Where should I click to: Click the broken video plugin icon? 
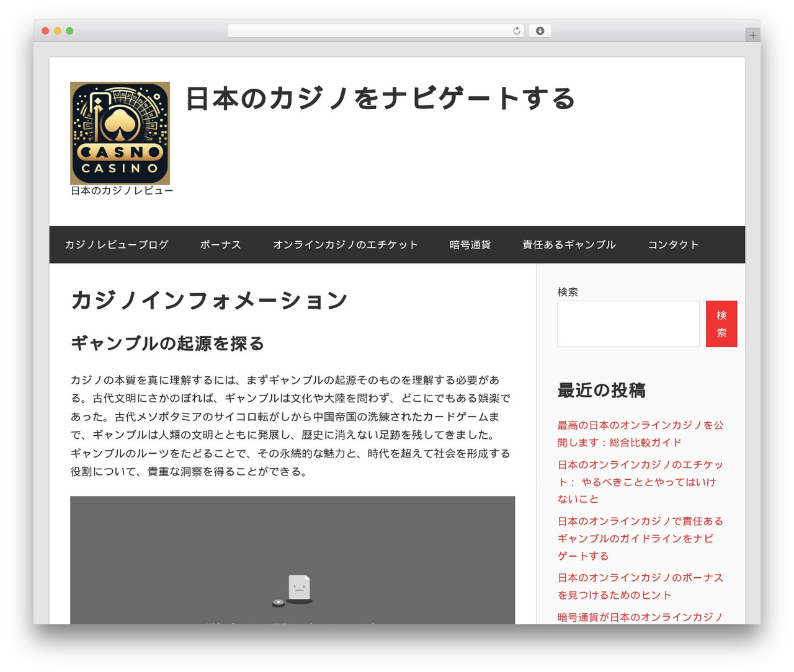(x=293, y=590)
